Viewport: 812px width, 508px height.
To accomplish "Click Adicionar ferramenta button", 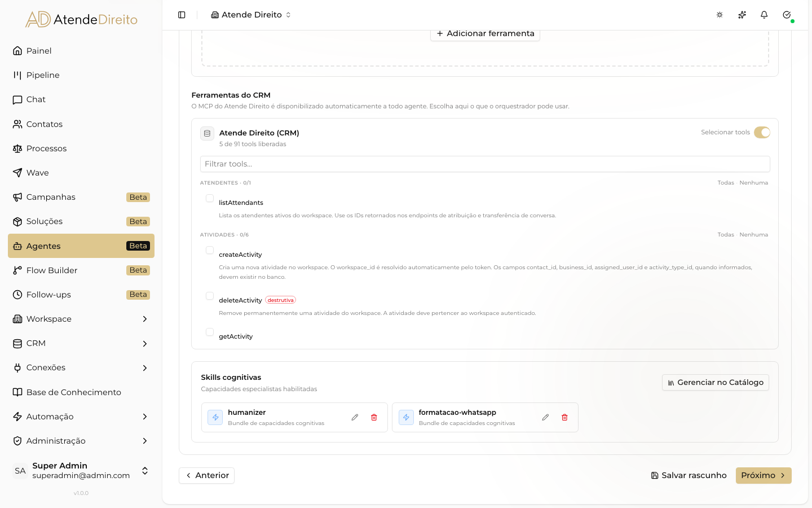I will pos(485,33).
